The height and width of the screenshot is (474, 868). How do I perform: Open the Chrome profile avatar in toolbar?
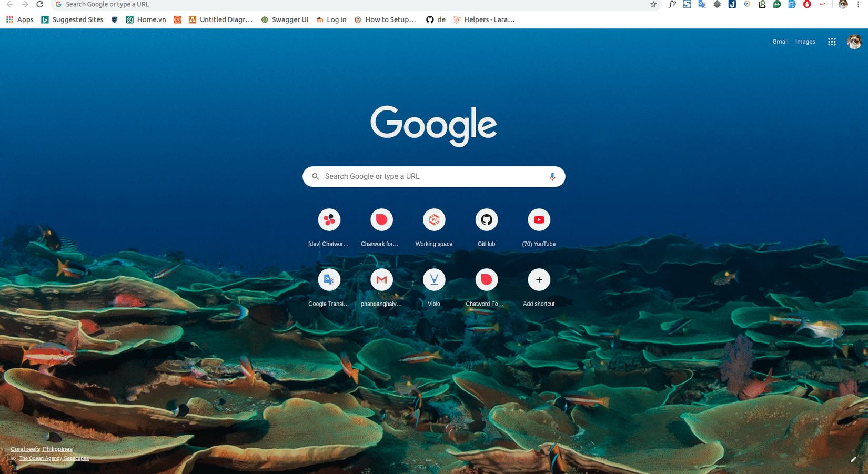coord(843,4)
